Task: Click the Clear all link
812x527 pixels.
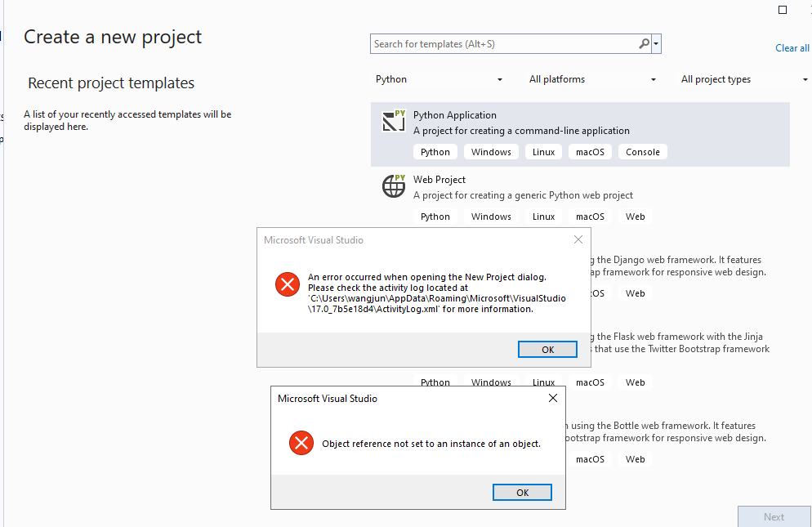Action: coord(792,48)
